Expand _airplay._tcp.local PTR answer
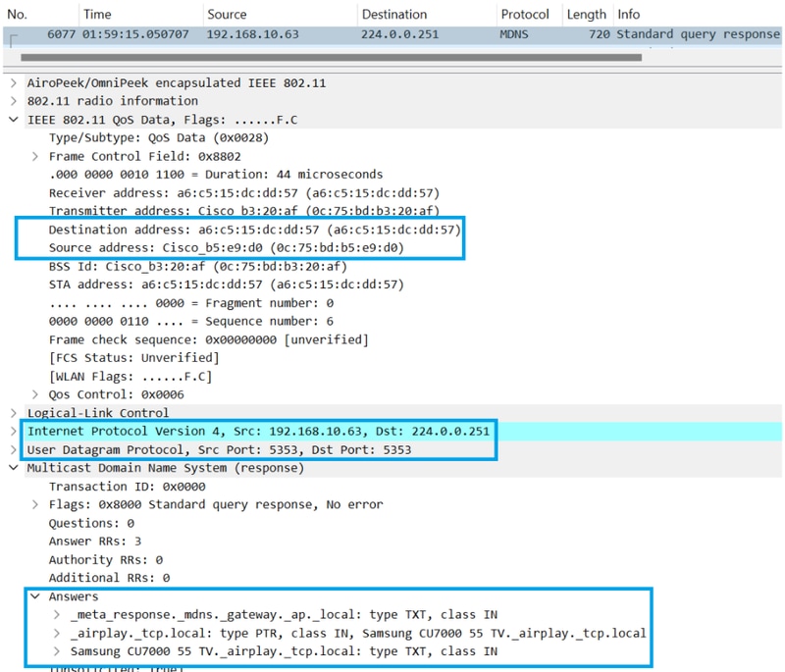785x672 pixels. coord(57,633)
